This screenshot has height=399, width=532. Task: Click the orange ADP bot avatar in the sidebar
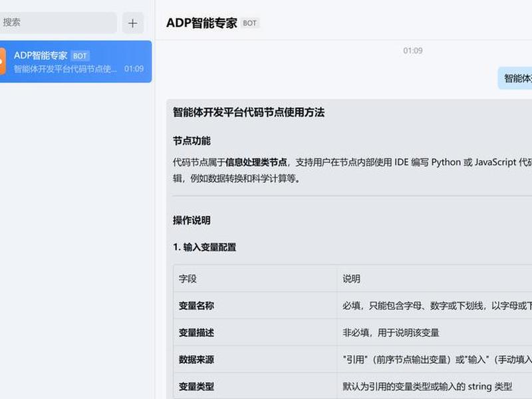(3, 61)
